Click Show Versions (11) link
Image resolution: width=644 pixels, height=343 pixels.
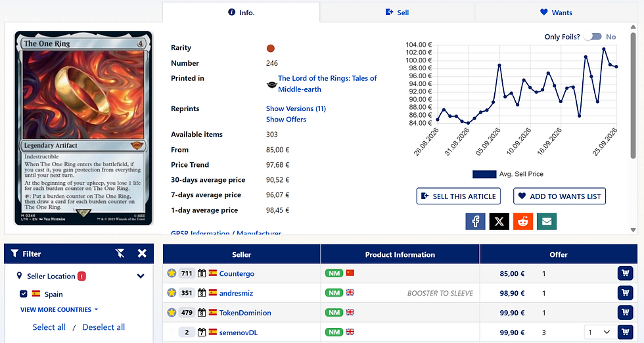(296, 108)
